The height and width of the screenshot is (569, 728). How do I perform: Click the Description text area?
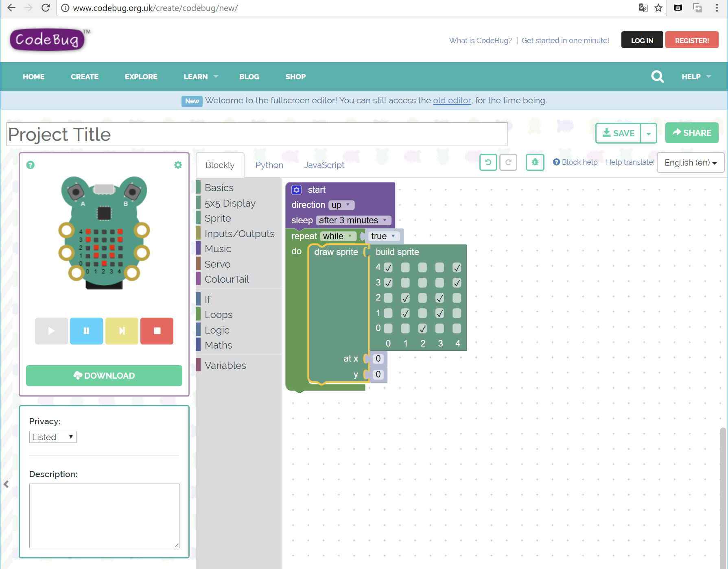104,516
